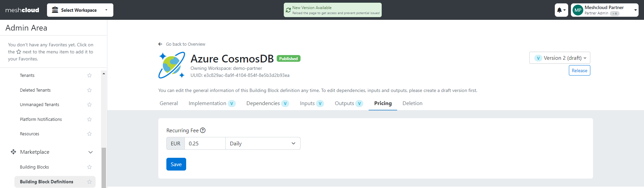Switch to the Implementation tab

pyautogui.click(x=207, y=103)
